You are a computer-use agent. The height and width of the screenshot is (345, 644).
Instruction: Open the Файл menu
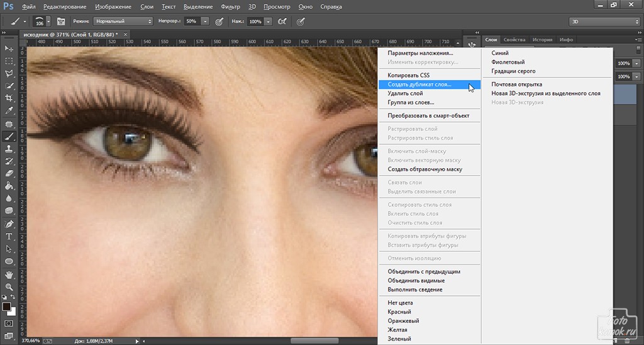click(x=28, y=6)
